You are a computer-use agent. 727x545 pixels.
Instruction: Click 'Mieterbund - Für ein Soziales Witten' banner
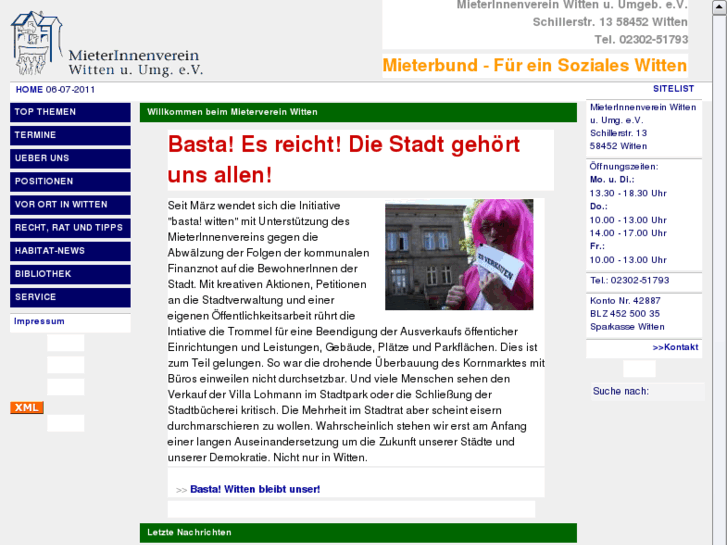click(535, 65)
